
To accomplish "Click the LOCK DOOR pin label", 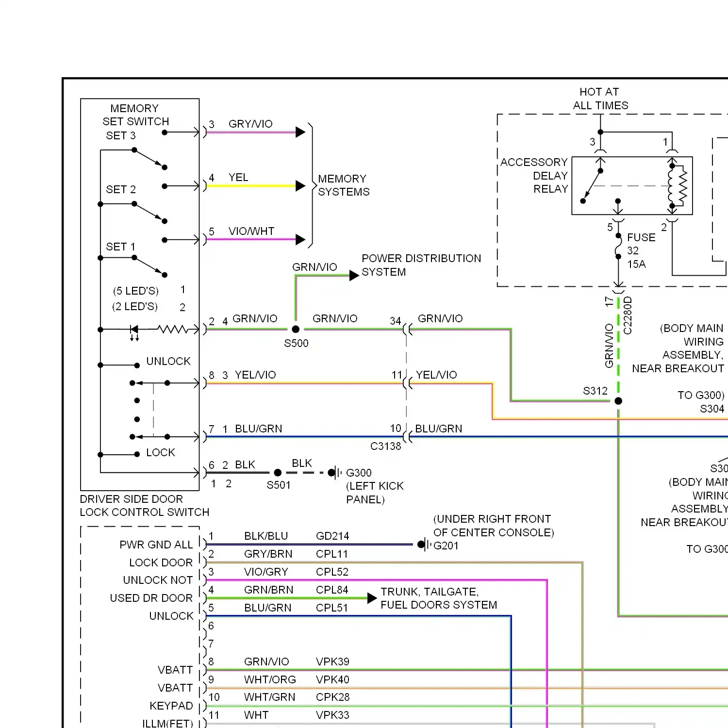I will coord(161,563).
